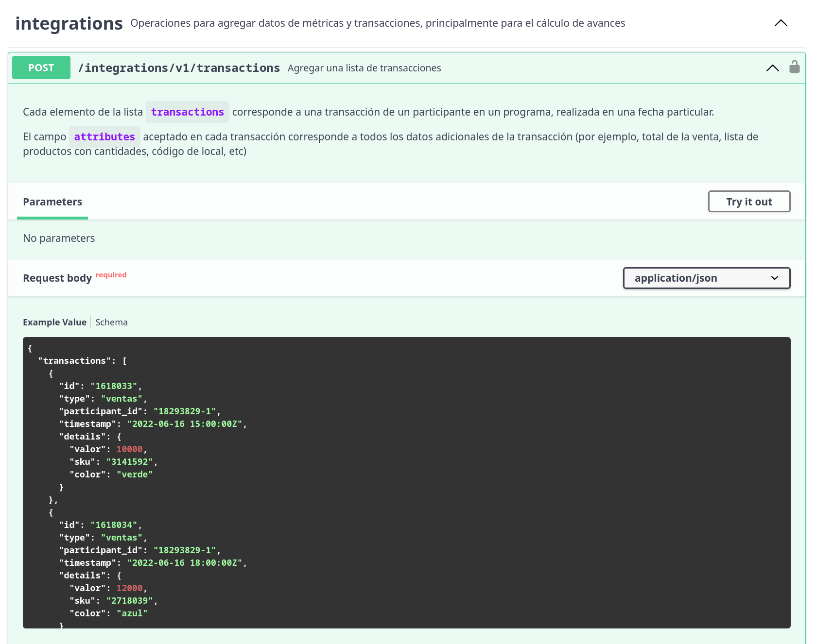Click the green POST method badge
This screenshot has width=816, height=644.
tap(41, 68)
